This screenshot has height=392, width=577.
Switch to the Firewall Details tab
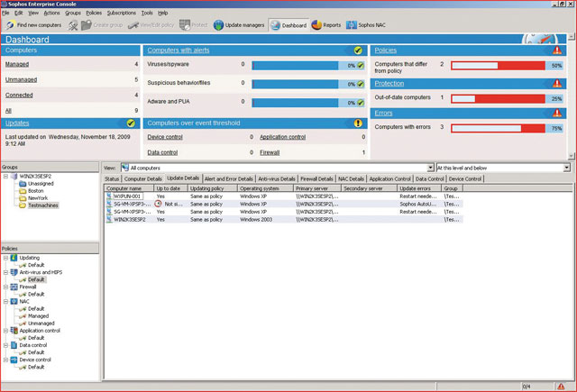click(316, 178)
